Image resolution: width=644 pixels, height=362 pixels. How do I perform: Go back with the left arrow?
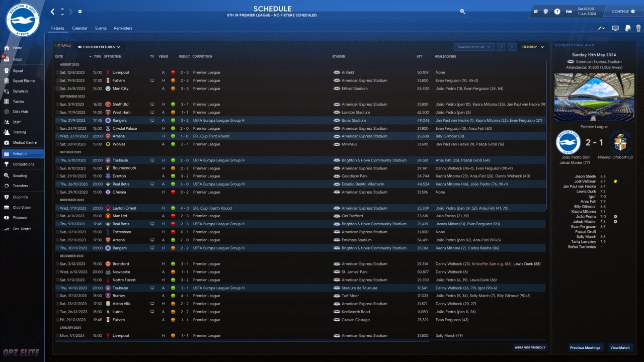[53, 11]
